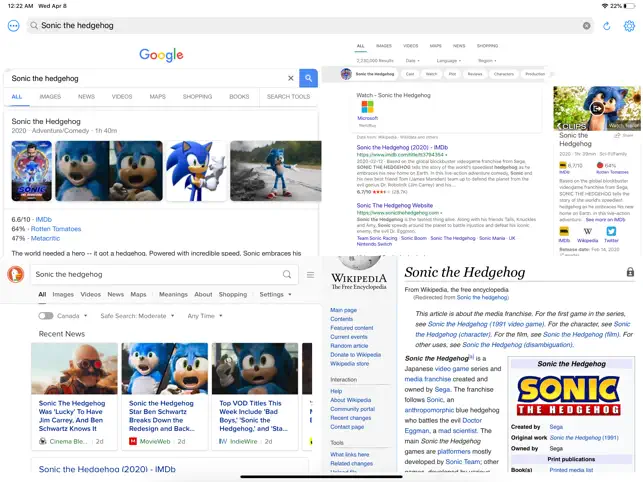
Task: Open the Any Time filter dropdown
Action: pos(205,316)
